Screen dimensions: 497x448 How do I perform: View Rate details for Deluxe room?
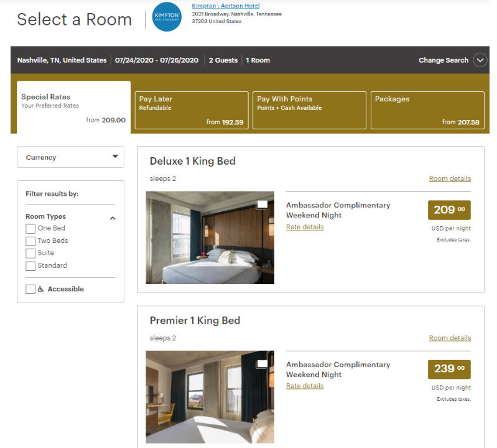click(x=305, y=227)
